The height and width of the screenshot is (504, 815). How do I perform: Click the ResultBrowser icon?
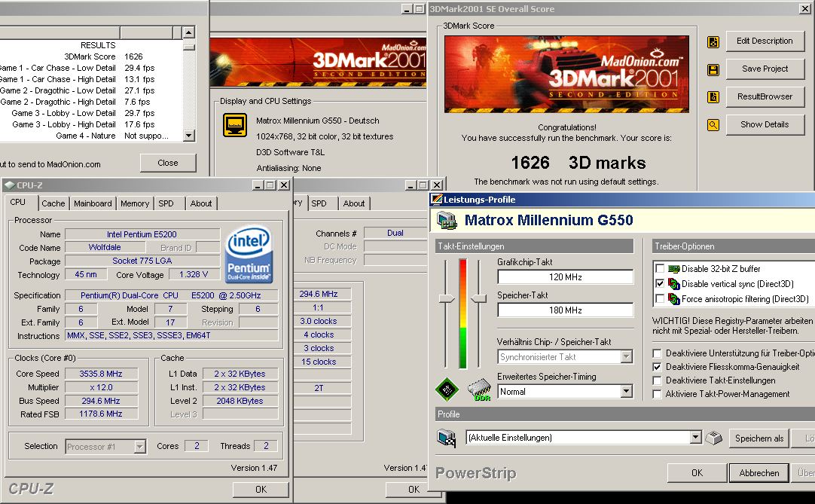click(713, 96)
